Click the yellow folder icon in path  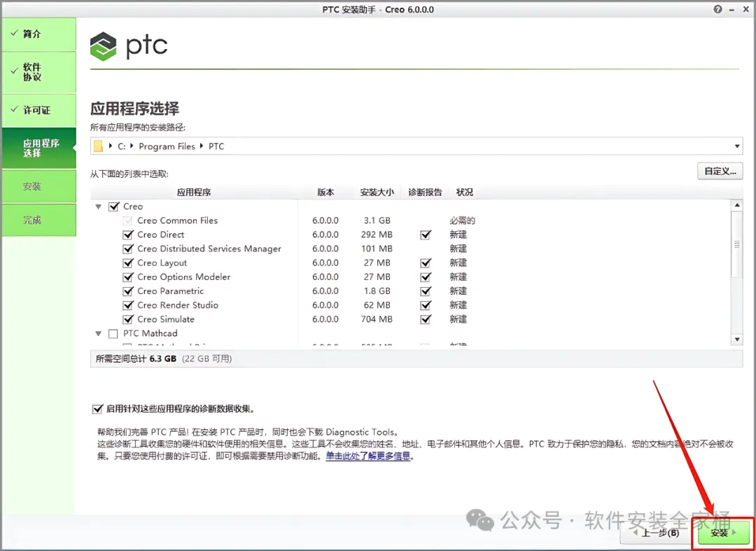99,146
